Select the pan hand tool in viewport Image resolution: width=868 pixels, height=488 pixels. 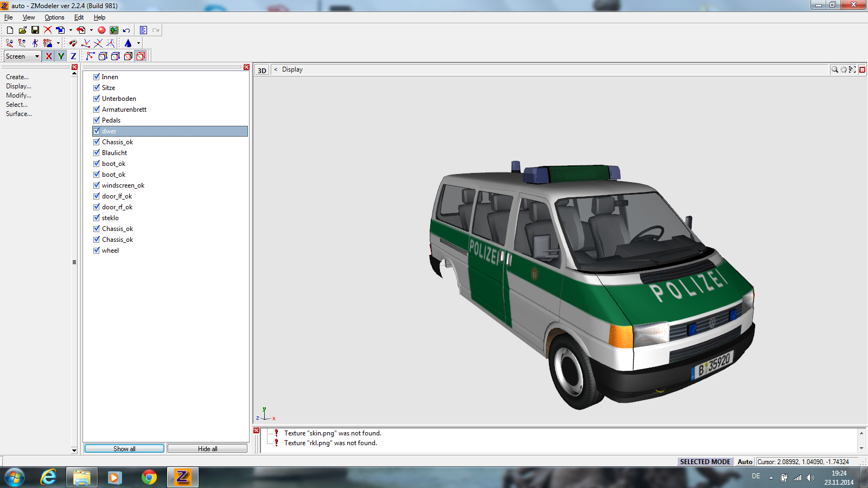[x=844, y=69]
